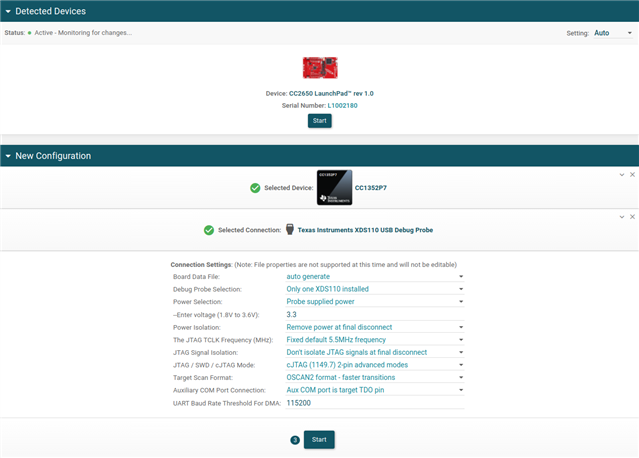The width and height of the screenshot is (639, 458).
Task: Open JTAG / SWD / cJTAG Mode dropdown
Action: [x=375, y=365]
